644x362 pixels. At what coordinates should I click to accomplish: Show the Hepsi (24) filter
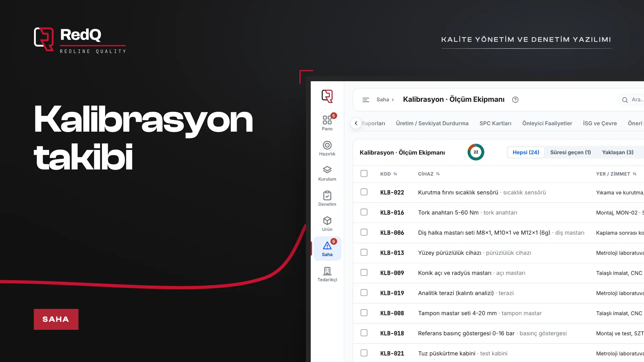click(526, 152)
